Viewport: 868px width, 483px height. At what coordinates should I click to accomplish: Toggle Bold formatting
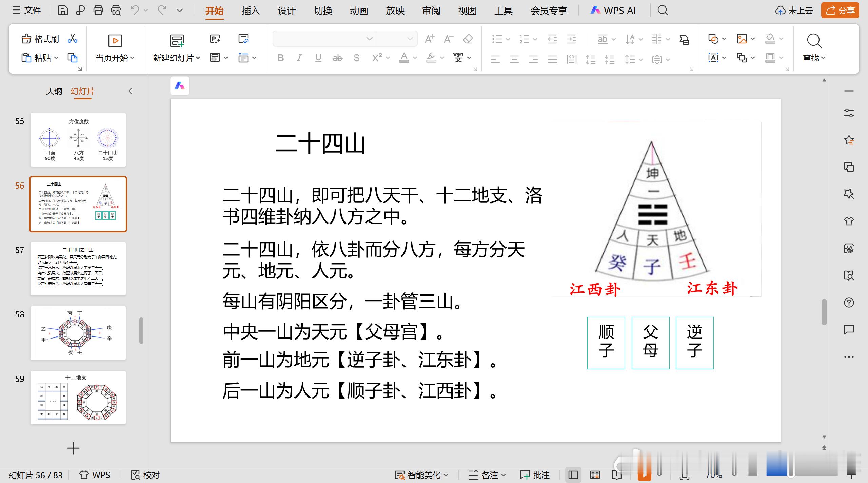click(281, 58)
